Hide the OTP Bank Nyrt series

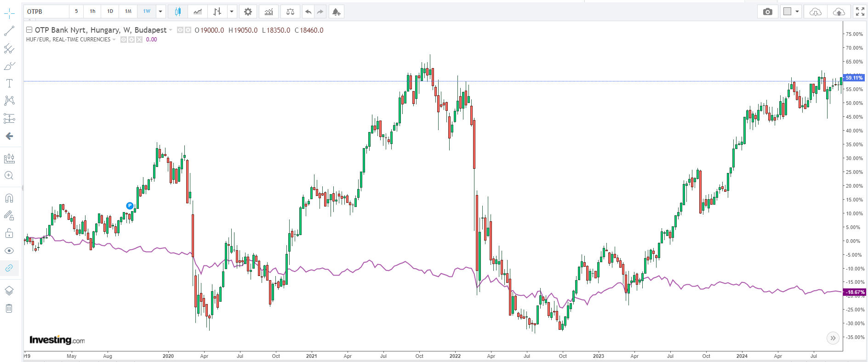180,30
